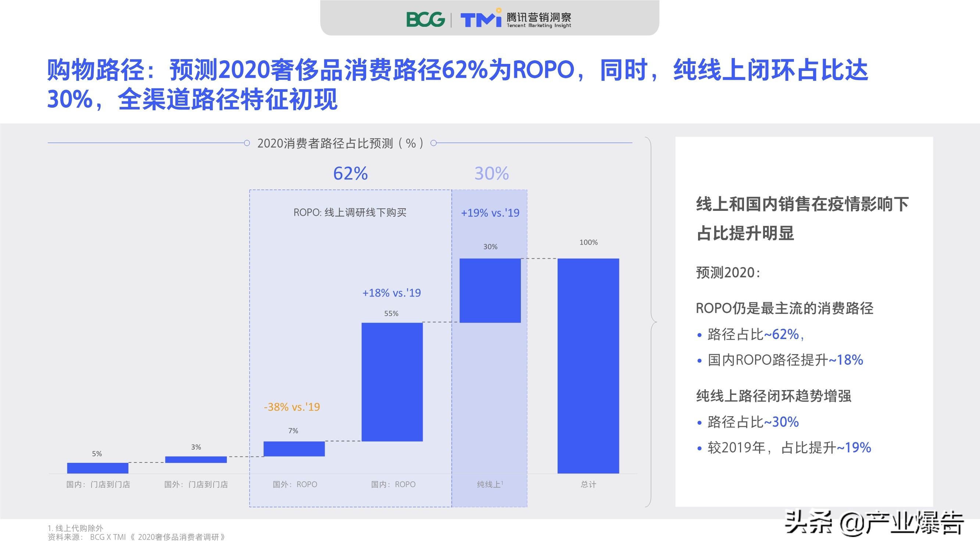The width and height of the screenshot is (980, 551).
Task: Click the +18% vs.'19 annotation
Action: 391,293
